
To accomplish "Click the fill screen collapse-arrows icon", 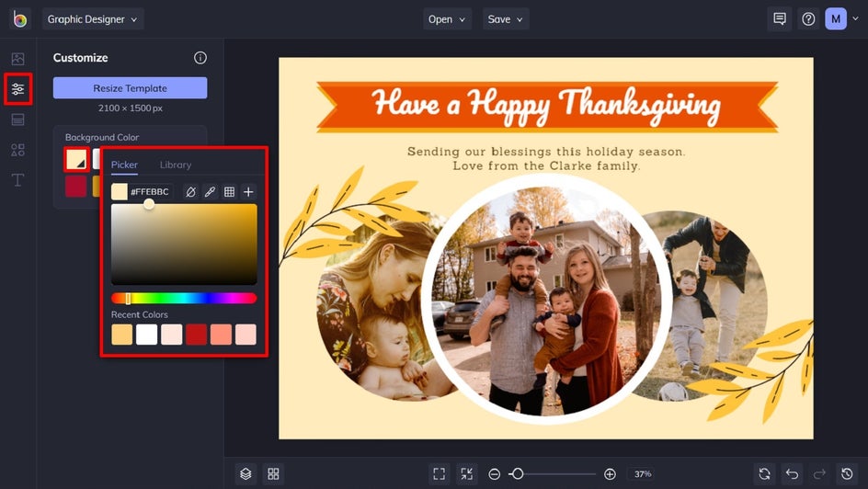I will click(x=467, y=474).
